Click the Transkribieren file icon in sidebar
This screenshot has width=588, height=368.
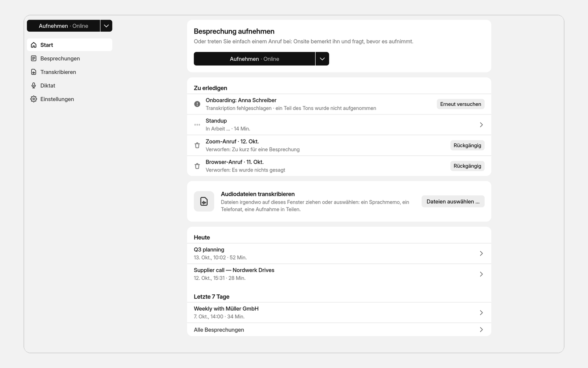[34, 72]
